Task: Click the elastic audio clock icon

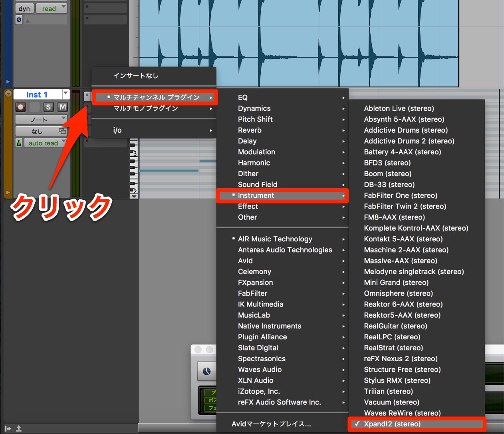Action: click(x=19, y=20)
